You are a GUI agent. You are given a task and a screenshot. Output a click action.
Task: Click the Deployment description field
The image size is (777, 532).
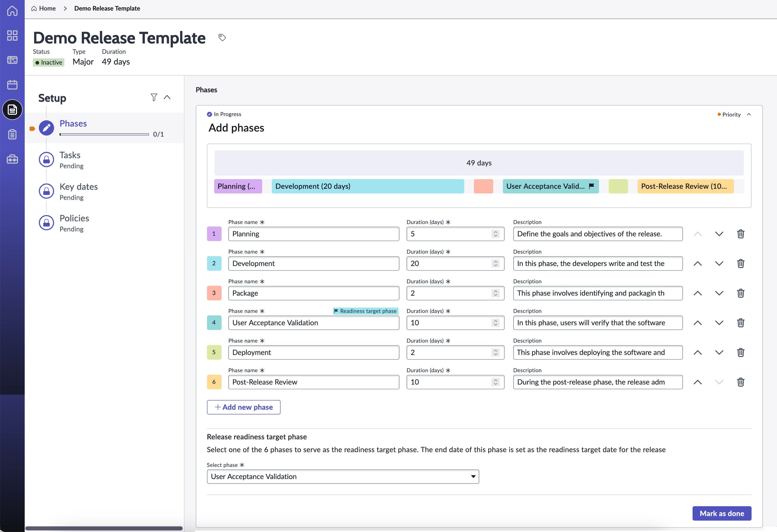[597, 352]
